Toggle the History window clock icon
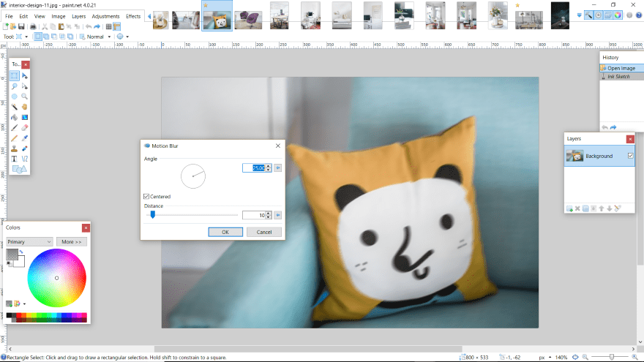 599,15
